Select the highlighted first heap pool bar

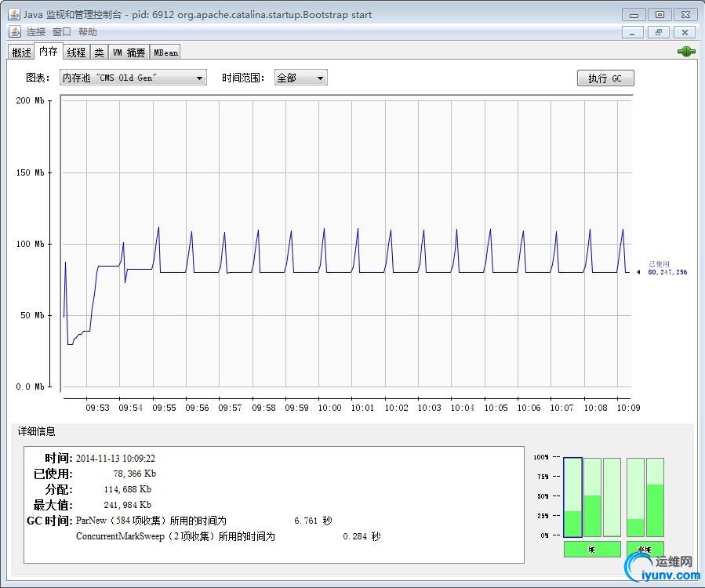pos(572,497)
